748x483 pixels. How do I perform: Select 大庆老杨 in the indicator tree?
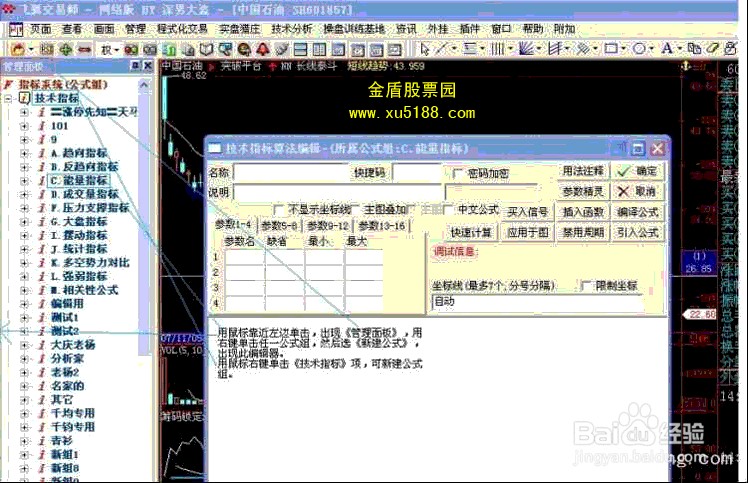pyautogui.click(x=73, y=345)
